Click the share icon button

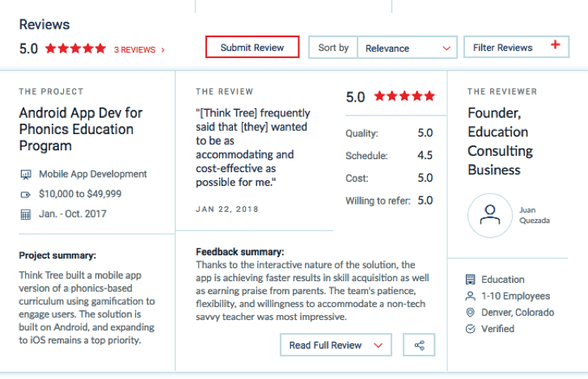click(419, 345)
